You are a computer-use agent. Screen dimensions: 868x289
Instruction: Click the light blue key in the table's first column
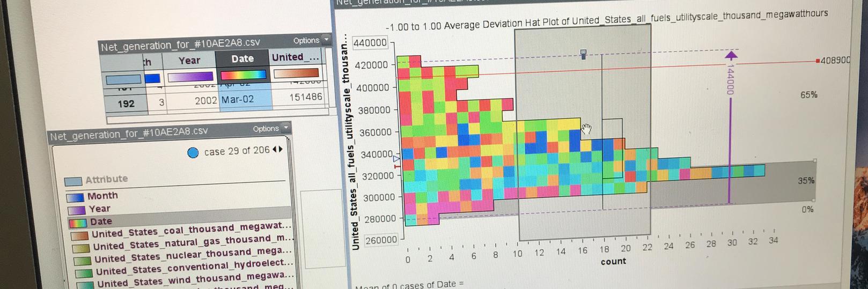(123, 79)
